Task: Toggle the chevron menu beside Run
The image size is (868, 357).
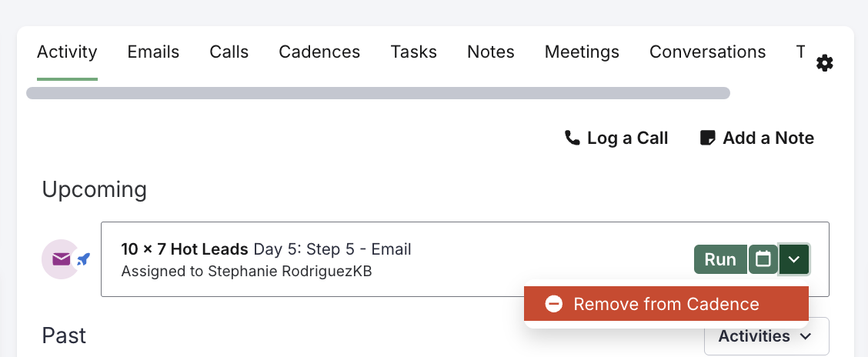Action: pyautogui.click(x=794, y=259)
